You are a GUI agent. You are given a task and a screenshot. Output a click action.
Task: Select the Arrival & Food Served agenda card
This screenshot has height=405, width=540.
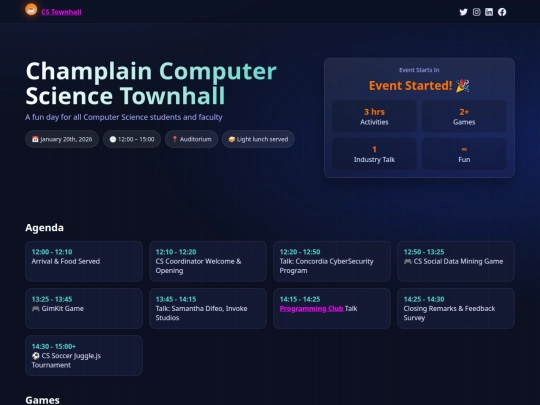click(x=84, y=261)
